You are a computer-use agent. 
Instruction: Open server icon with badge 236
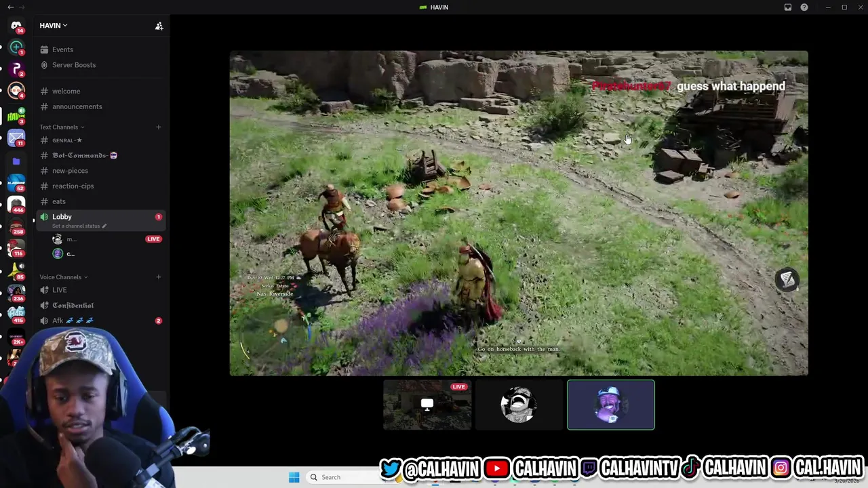(16, 293)
